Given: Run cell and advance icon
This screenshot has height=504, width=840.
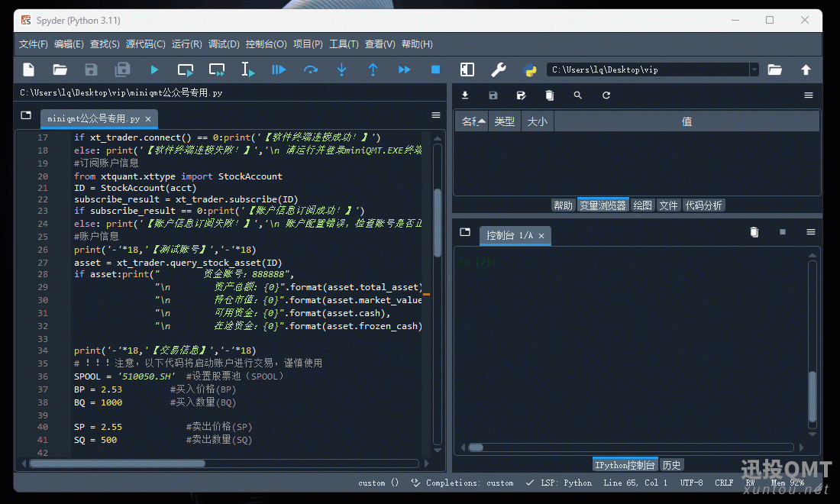Looking at the screenshot, I should pos(217,69).
